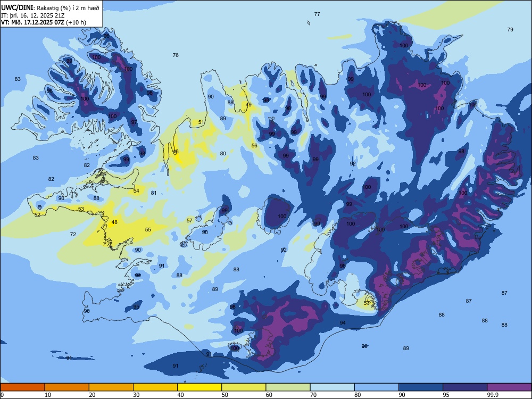Click the humidity value 53 on the peninsula

point(81,209)
